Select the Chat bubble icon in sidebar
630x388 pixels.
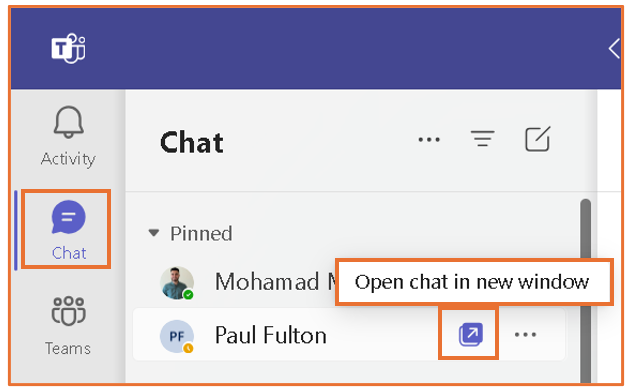68,217
